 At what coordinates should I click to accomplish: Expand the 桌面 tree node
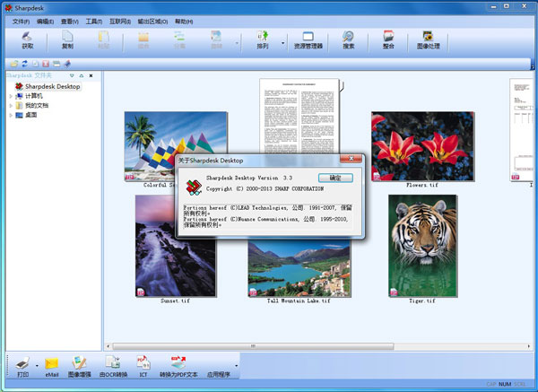11,115
